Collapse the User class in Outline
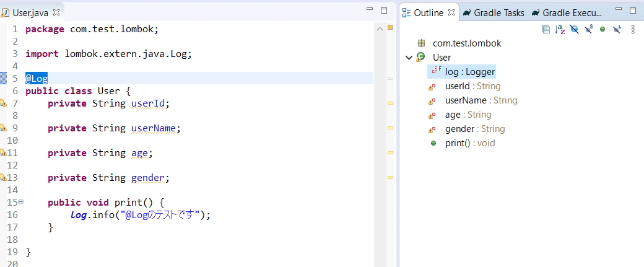Image resolution: width=644 pixels, height=267 pixels. coord(409,58)
